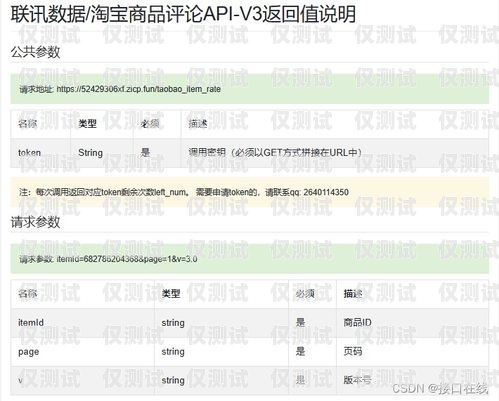This screenshot has height=401, width=499.
Task: Select 名称 header in the request parameters table
Action: [28, 294]
